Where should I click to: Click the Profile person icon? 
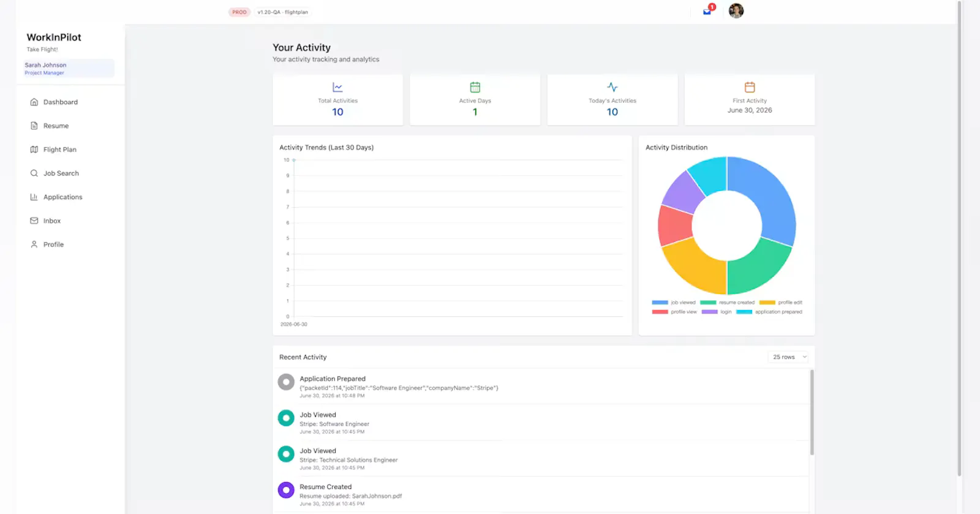[34, 244]
